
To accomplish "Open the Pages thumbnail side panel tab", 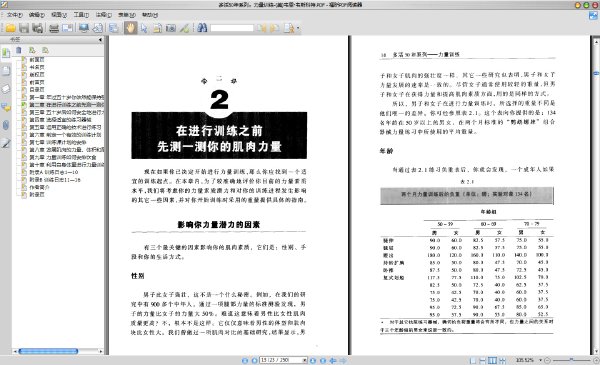I will point(6,71).
